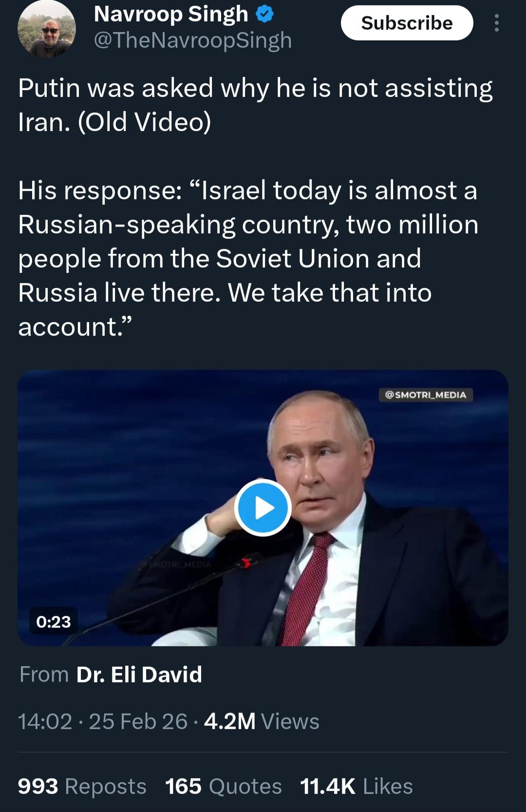
Task: Click the Navroop Singh display name
Action: [171, 14]
